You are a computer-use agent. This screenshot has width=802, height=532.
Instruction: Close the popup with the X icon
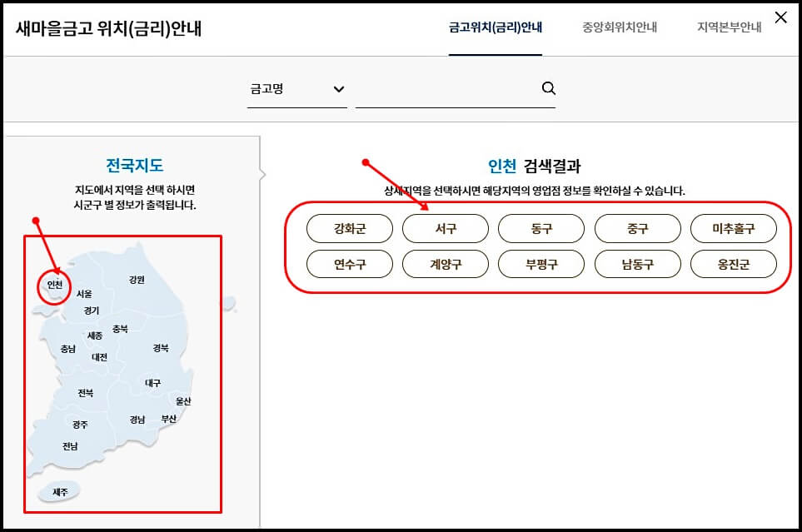[780, 17]
